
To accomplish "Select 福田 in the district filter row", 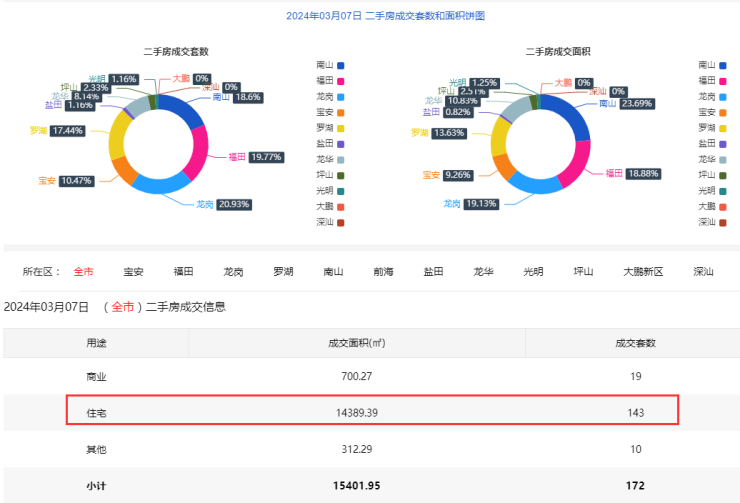I will tap(183, 272).
